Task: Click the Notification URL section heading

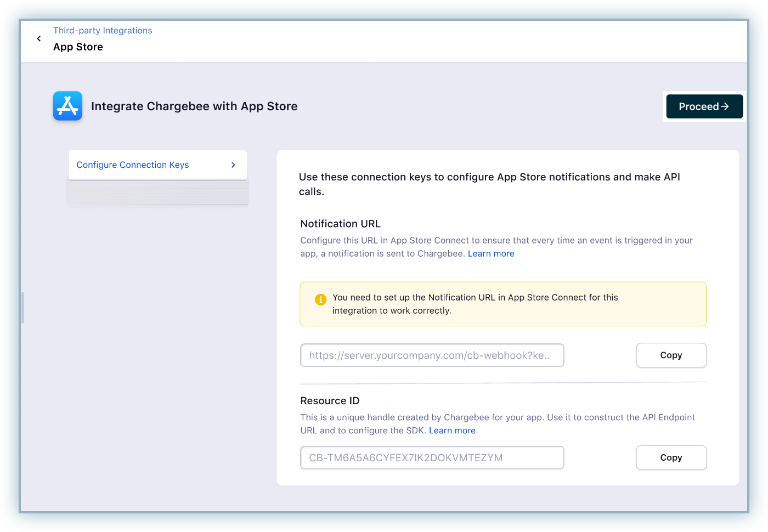Action: (x=340, y=224)
